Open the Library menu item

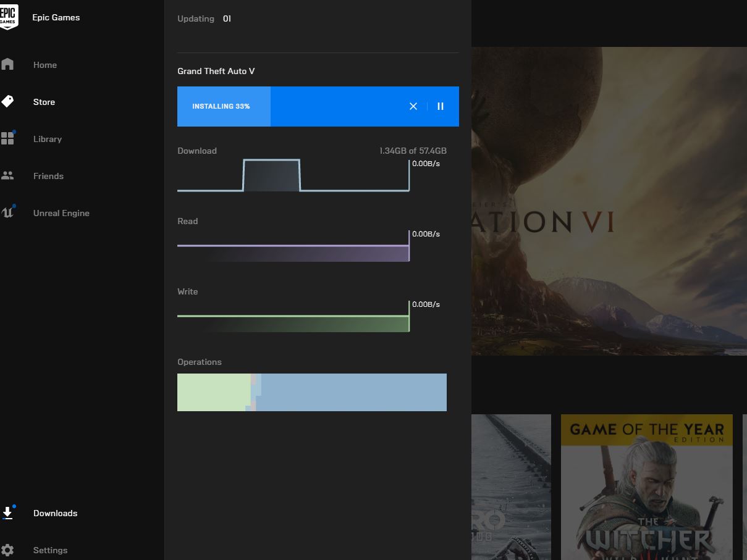tap(48, 139)
